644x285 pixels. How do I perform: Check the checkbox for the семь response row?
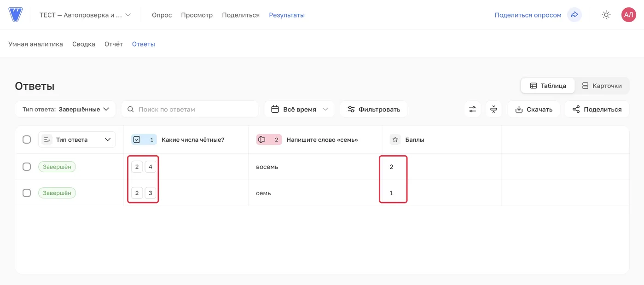point(27,193)
